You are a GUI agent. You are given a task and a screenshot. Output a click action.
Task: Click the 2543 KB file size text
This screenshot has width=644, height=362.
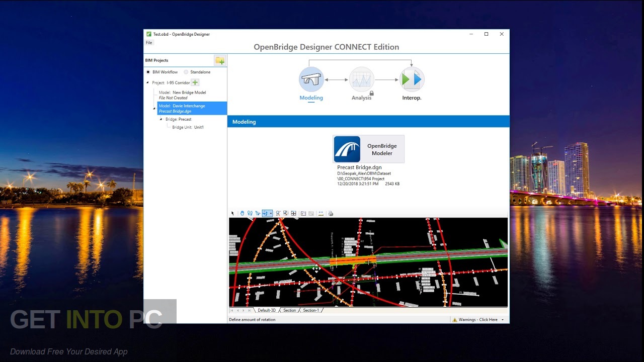392,184
